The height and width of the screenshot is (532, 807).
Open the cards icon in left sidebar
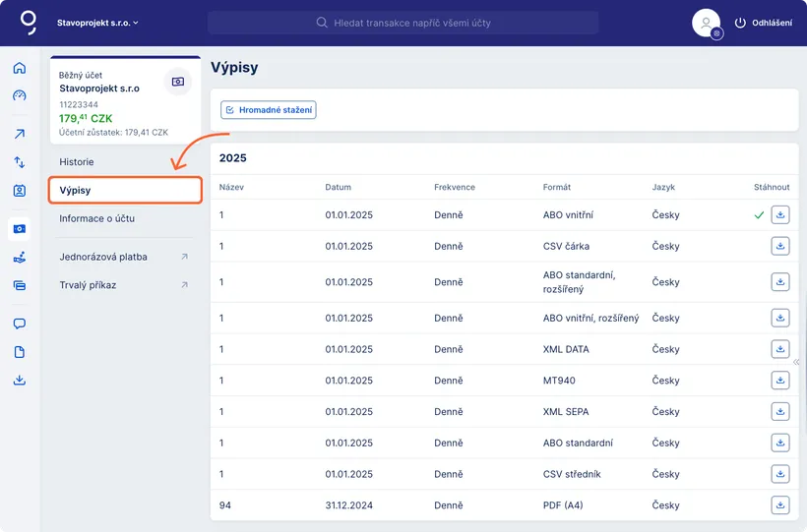click(x=19, y=285)
